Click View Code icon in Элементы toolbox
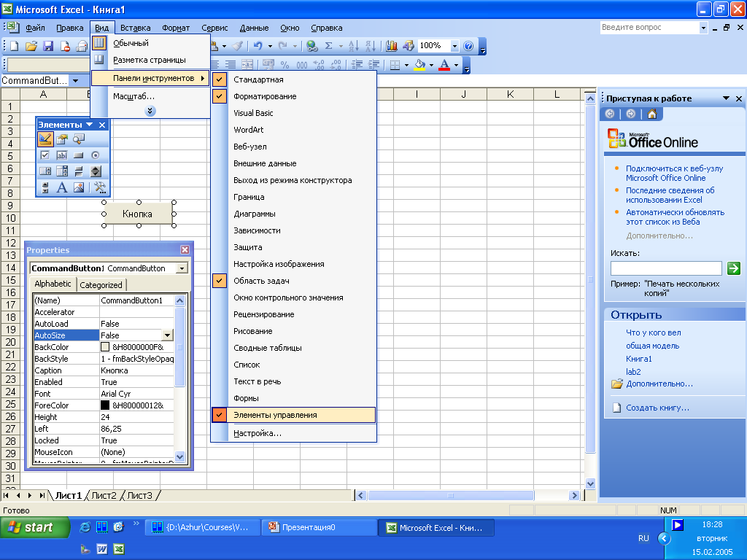The width and height of the screenshot is (747, 560). [79, 139]
